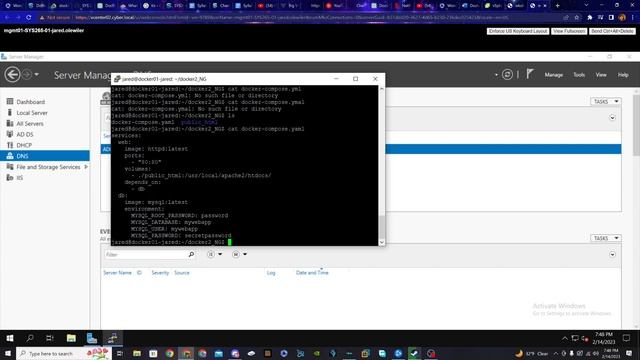Open the Tools menu

(579, 75)
